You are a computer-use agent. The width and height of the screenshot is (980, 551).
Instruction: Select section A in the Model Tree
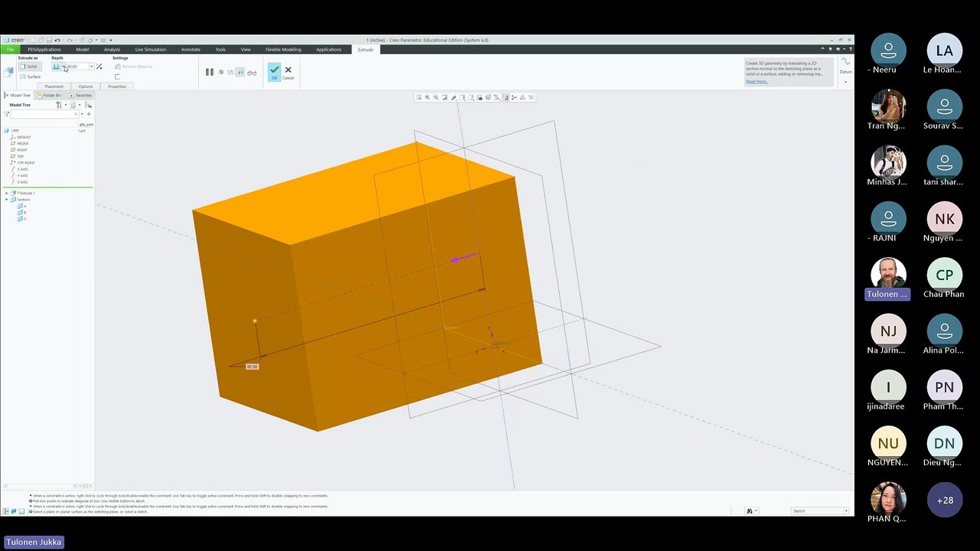click(21, 206)
